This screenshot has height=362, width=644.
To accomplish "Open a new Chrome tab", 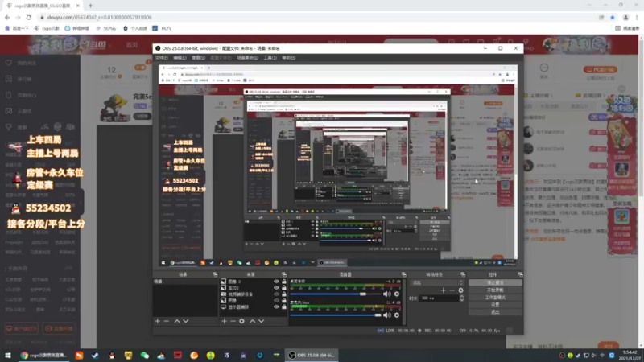I will [90, 6].
